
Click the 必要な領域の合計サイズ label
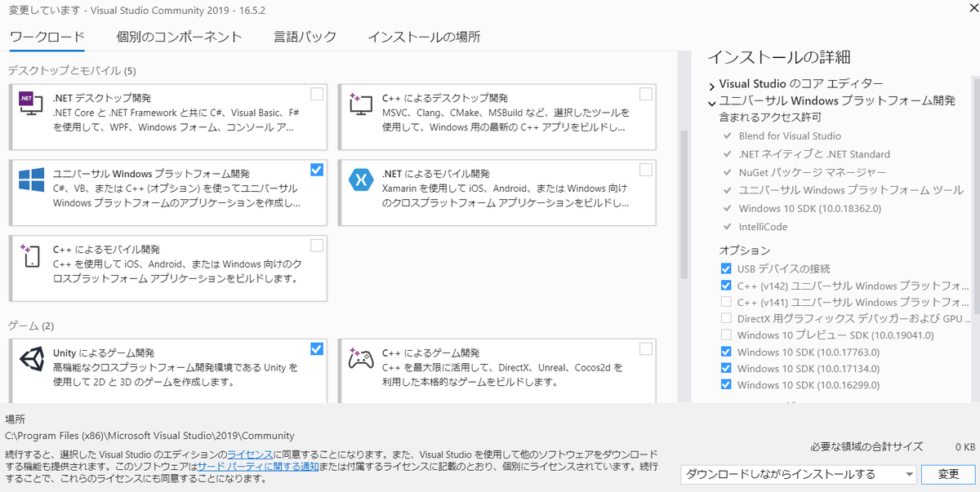866,447
